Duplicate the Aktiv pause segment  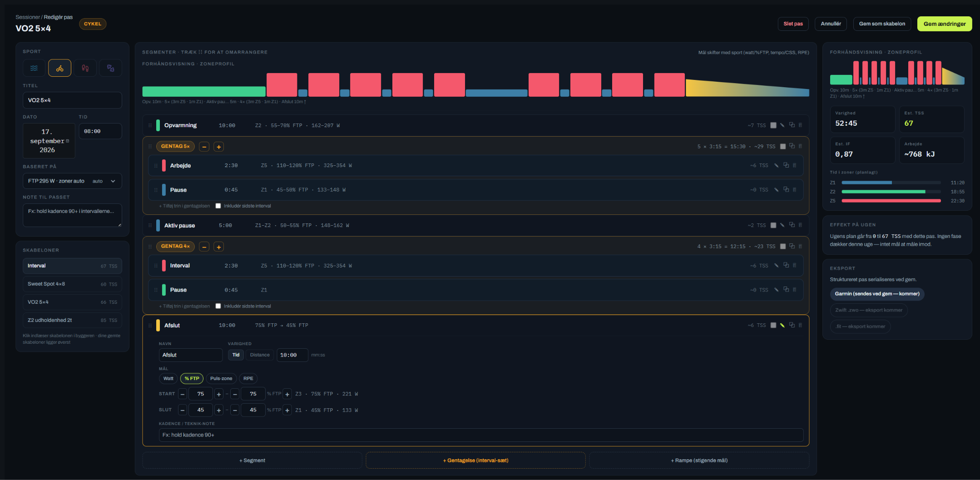click(x=792, y=225)
